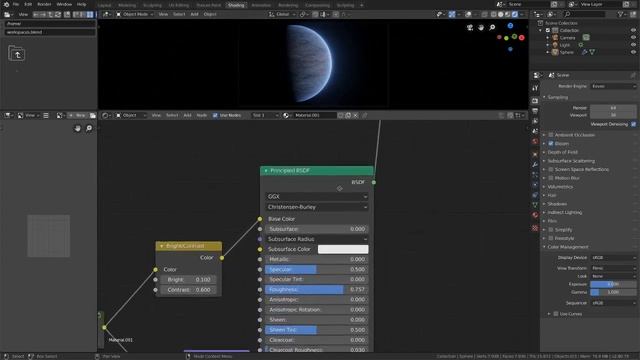Switch to the Shading workspace tab
Image resolution: width=640 pixels, height=360 pixels.
point(236,5)
